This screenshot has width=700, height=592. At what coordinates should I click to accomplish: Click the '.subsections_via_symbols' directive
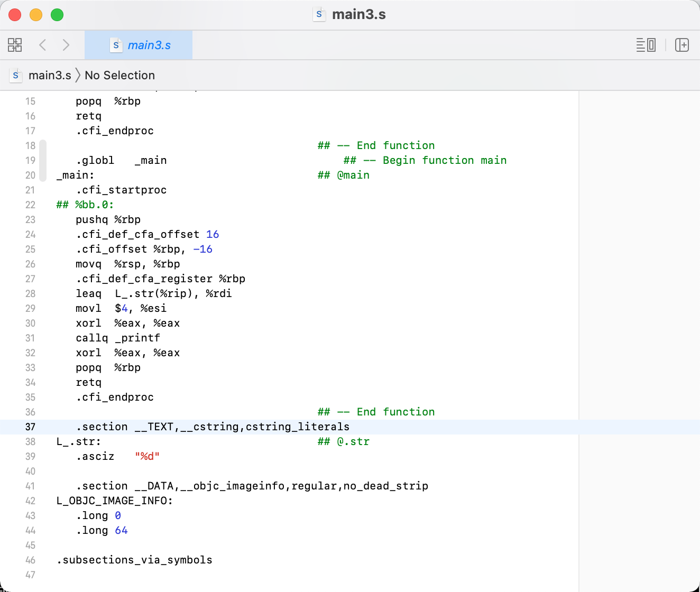[x=134, y=560]
